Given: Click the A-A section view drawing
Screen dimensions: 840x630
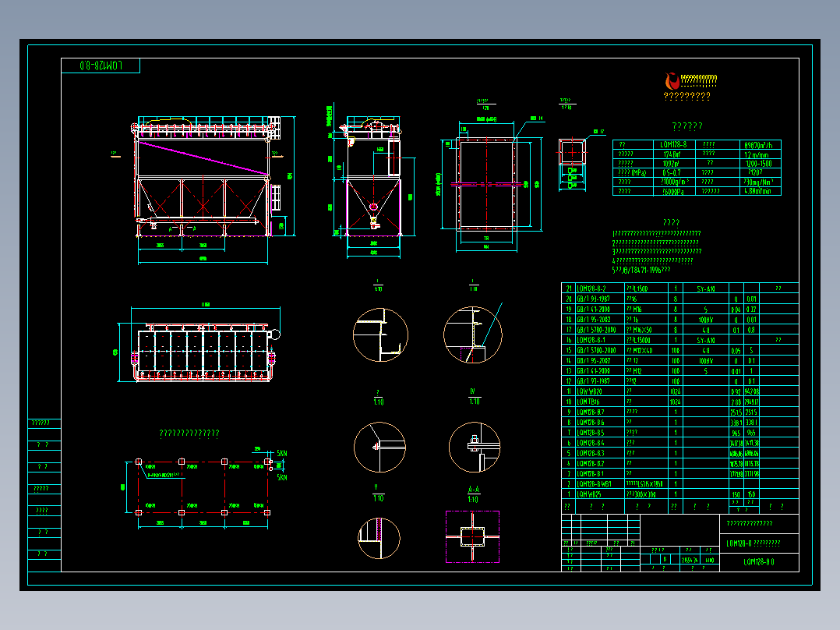Looking at the screenshot, I should [x=472, y=536].
